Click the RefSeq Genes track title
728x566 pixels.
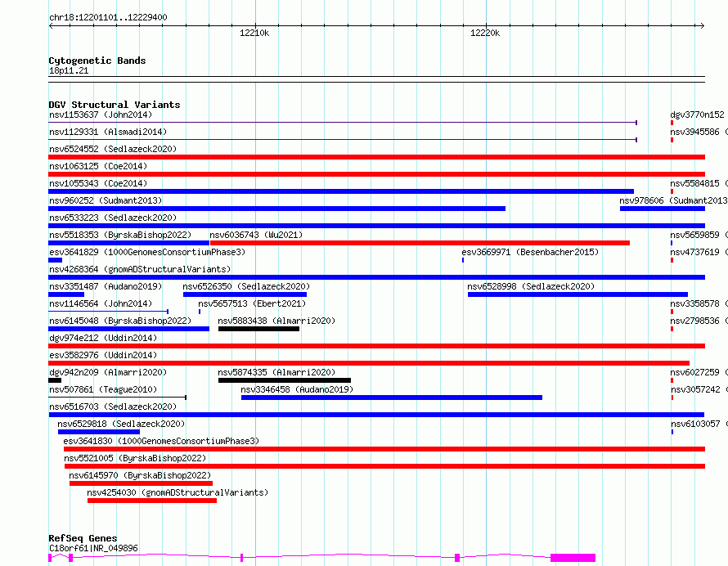click(x=83, y=538)
